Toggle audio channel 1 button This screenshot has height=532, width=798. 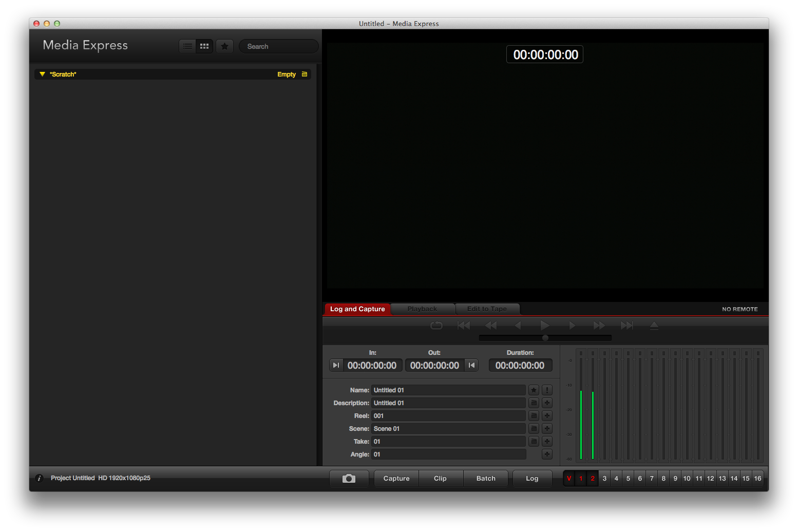pyautogui.click(x=581, y=479)
